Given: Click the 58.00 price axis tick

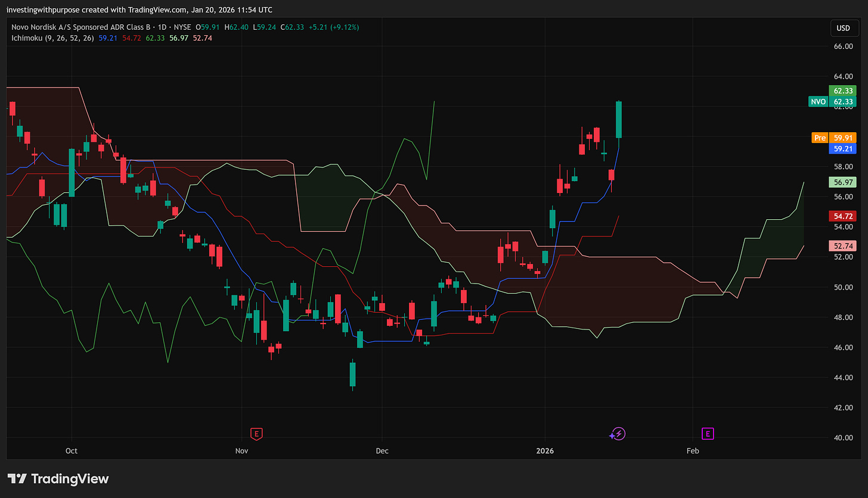Looking at the screenshot, I should (843, 167).
